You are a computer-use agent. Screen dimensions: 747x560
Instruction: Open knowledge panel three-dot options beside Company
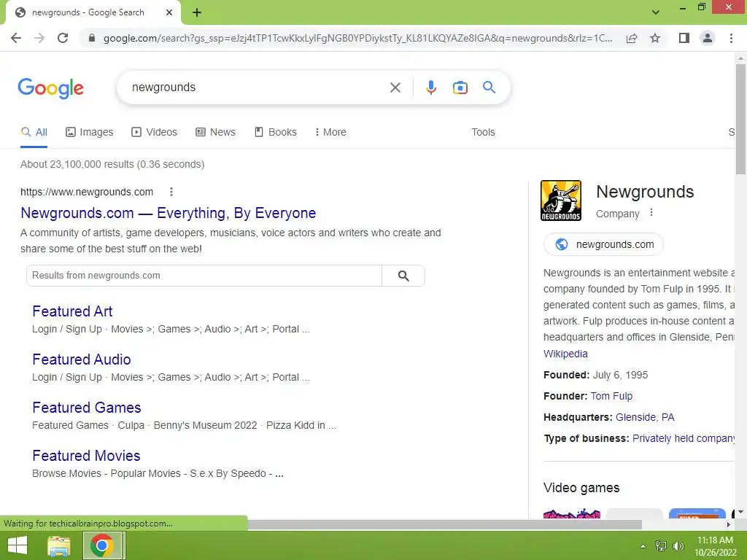coord(651,213)
